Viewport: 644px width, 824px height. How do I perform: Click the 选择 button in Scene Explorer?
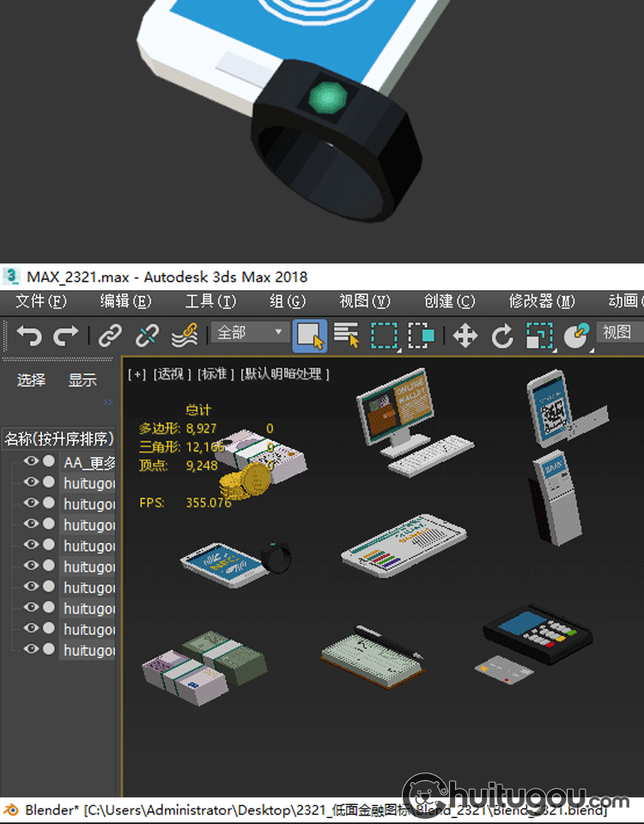pos(31,380)
